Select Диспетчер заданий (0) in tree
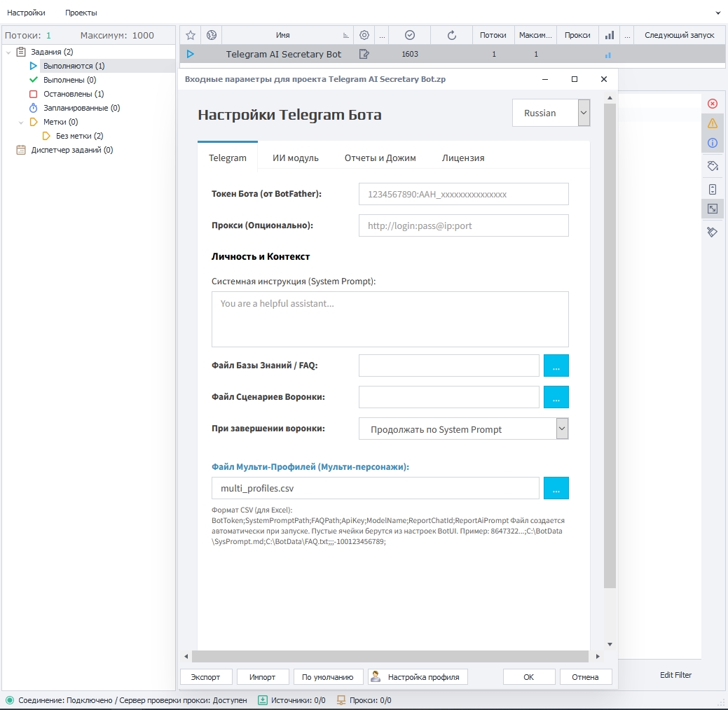 click(72, 150)
